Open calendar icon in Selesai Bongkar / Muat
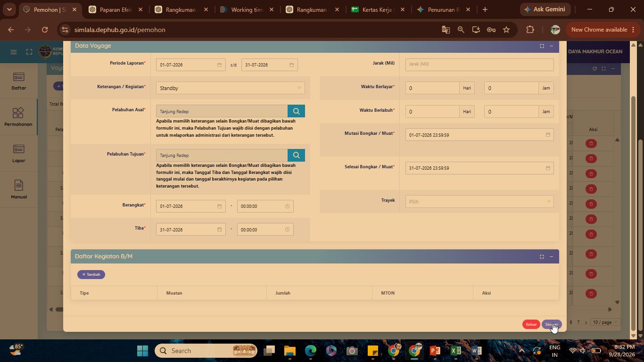 tap(548, 168)
